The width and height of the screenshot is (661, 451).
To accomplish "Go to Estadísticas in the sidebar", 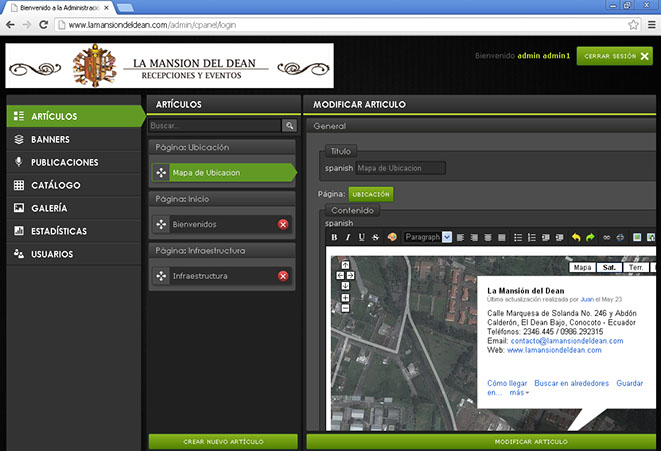I will [58, 231].
